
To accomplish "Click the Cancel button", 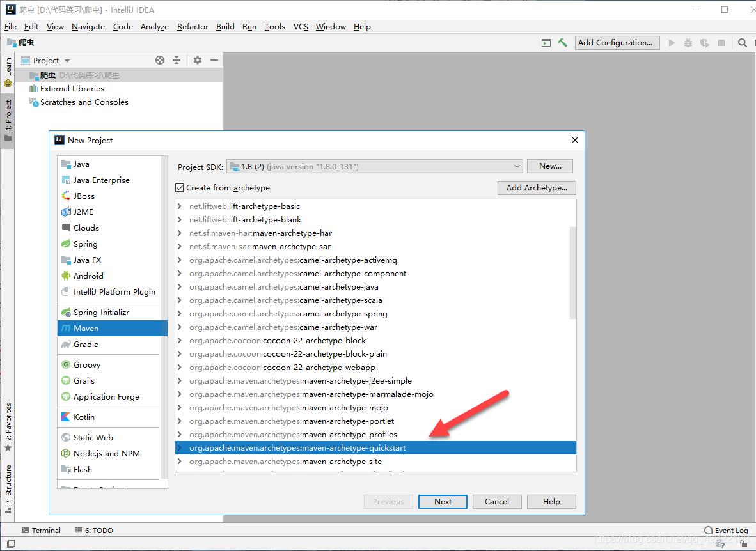I will coord(496,501).
